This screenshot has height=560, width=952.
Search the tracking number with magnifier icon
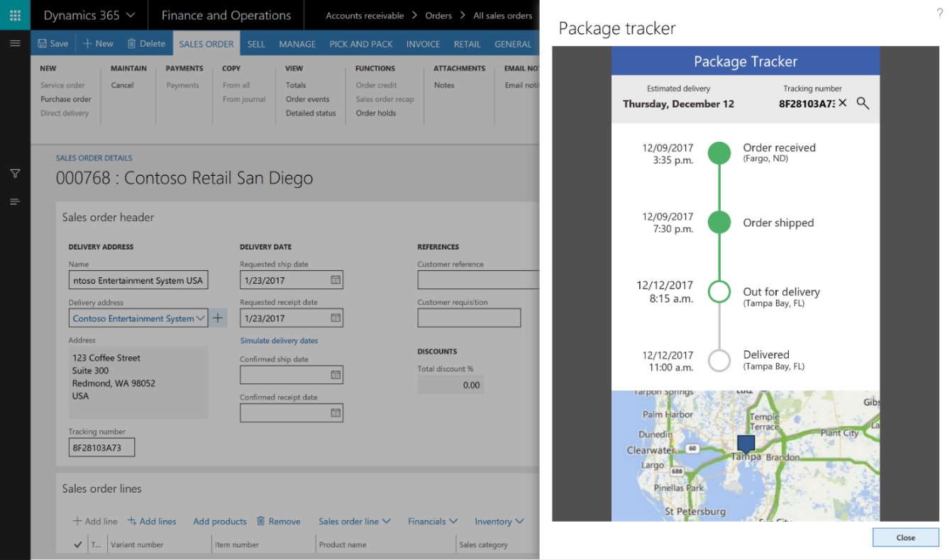(863, 103)
